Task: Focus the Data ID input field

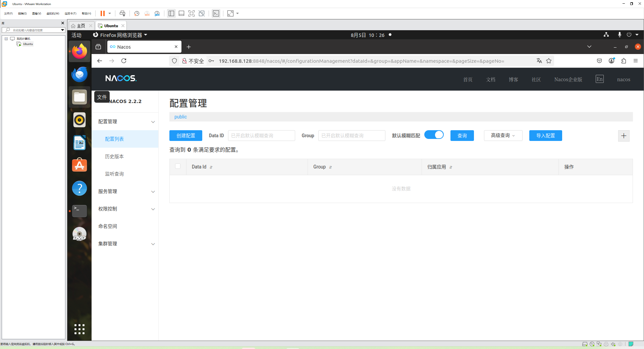Action: pyautogui.click(x=262, y=136)
